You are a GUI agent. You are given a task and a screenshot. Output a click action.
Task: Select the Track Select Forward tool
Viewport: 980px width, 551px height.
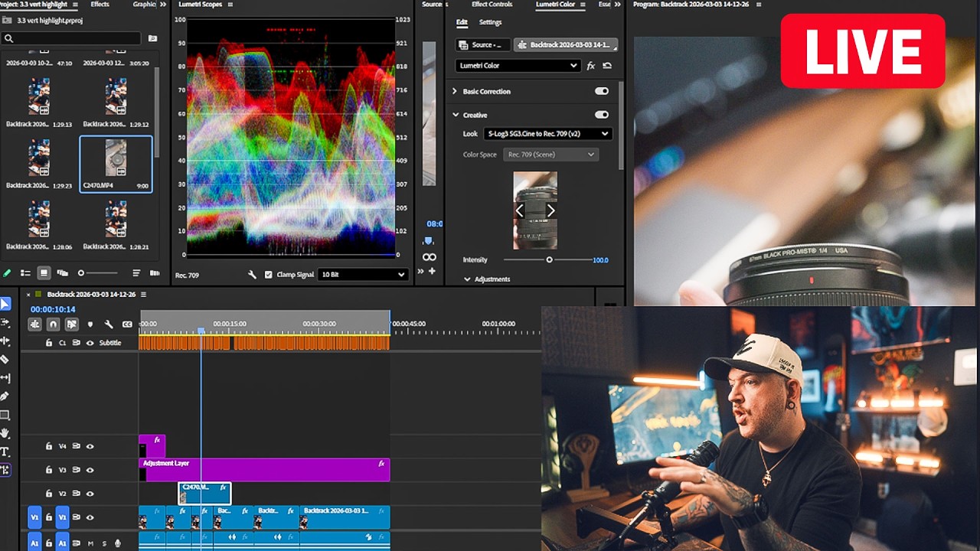(5, 323)
